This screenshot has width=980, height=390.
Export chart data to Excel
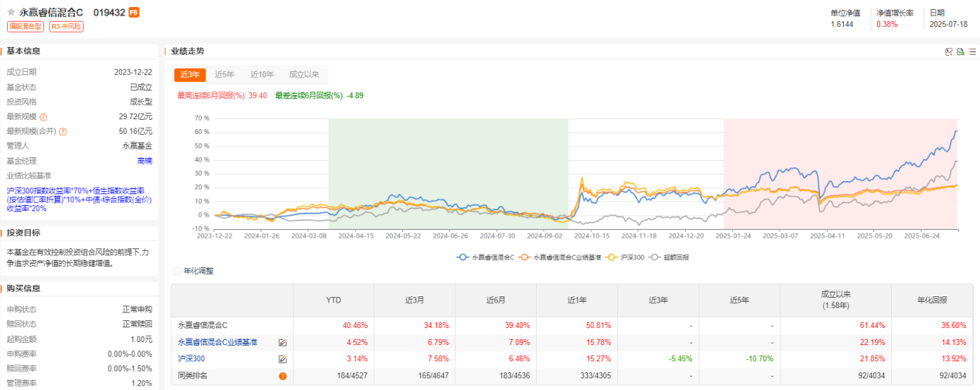tap(960, 52)
